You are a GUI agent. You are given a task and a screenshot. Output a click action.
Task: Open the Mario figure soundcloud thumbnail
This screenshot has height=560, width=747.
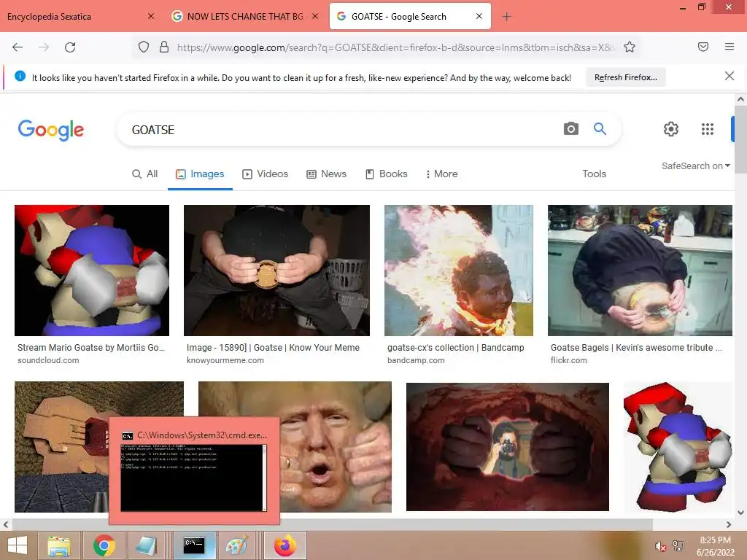pyautogui.click(x=92, y=271)
